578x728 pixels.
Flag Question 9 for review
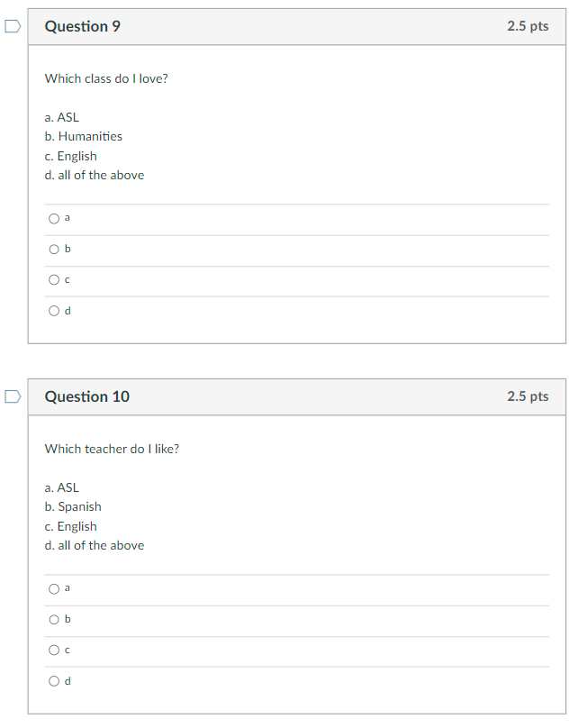(12, 26)
